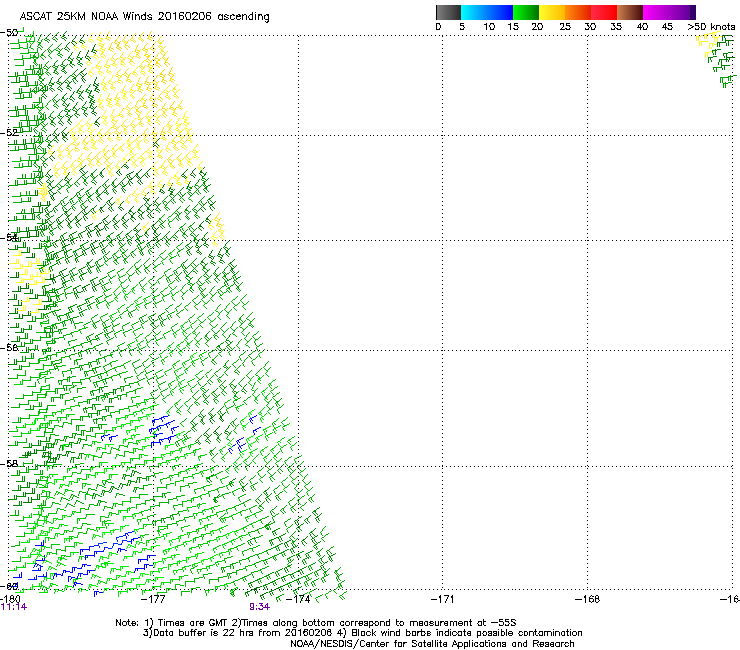The image size is (740, 650).
Task: Click the -58 latitude axis label
Action: click(9, 464)
